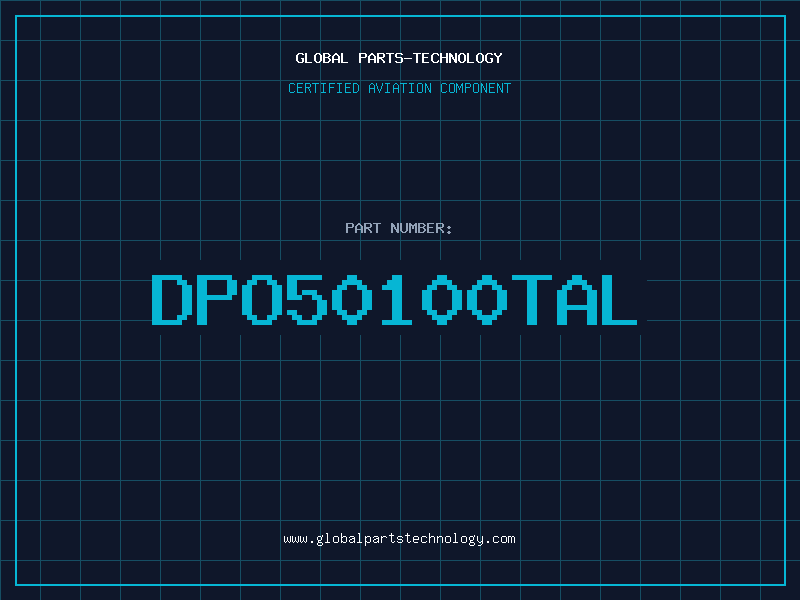The image size is (800, 600).
Task: Click the PART NUMBER: label
Action: tap(399, 228)
